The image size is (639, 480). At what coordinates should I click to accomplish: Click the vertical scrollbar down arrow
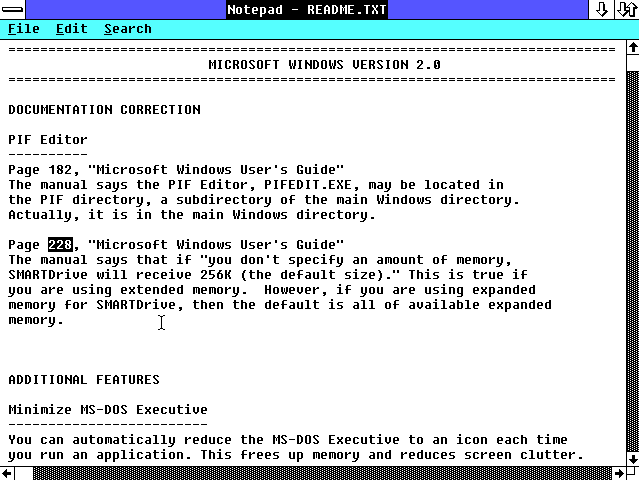tap(632, 459)
